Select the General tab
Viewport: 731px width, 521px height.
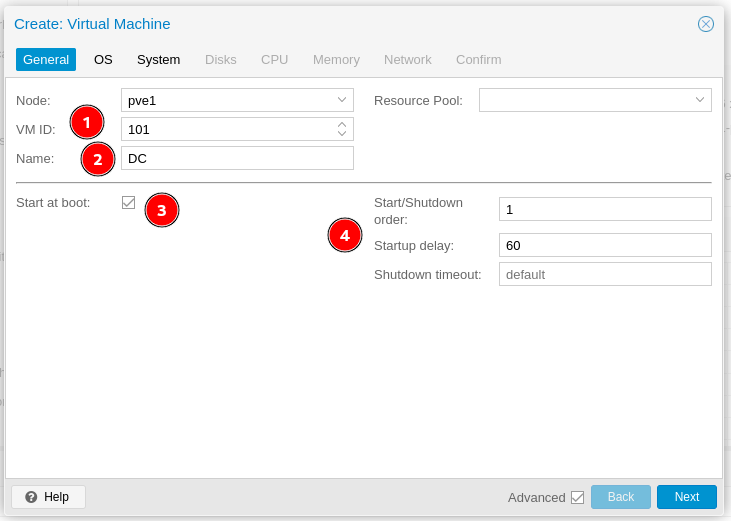coord(46,60)
